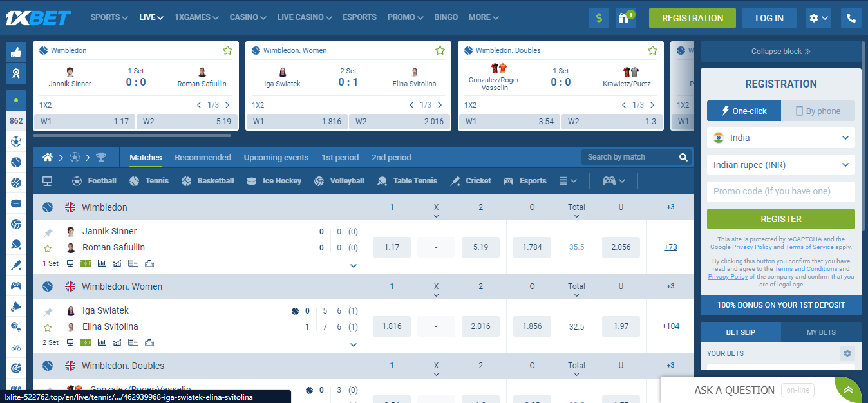Screen dimensions: 868x403
Task: Pin the Sinner vs Safiullin match
Action: click(48, 233)
